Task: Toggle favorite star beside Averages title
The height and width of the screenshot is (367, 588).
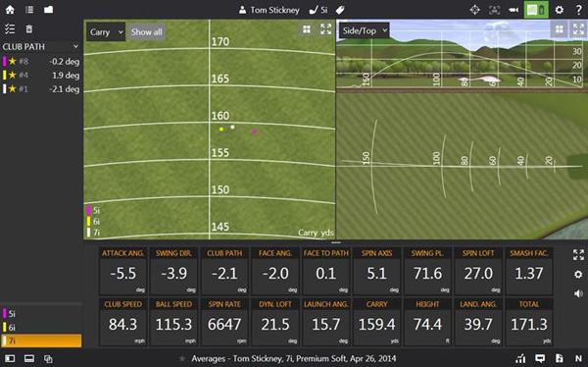Action: coord(182,358)
